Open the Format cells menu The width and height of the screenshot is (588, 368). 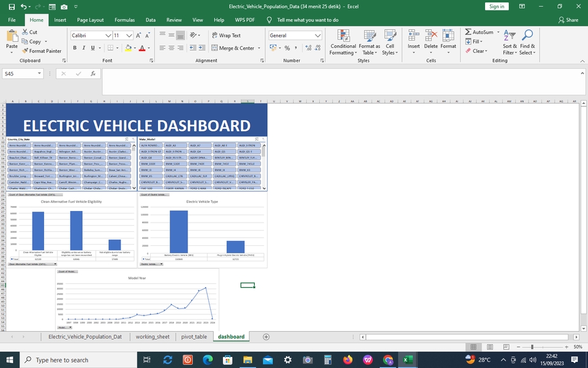point(448,41)
